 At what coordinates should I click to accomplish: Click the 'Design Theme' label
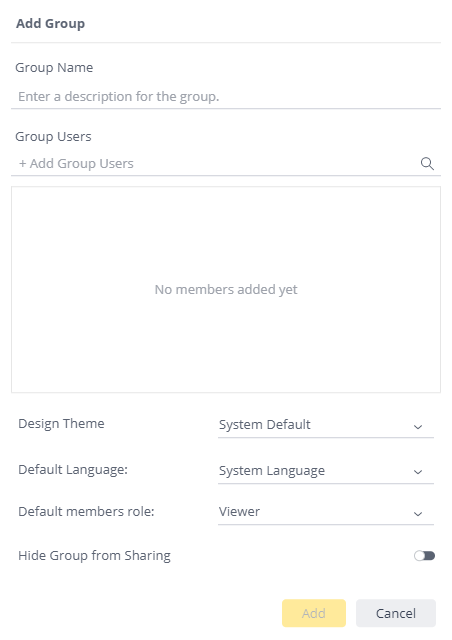pos(61,424)
